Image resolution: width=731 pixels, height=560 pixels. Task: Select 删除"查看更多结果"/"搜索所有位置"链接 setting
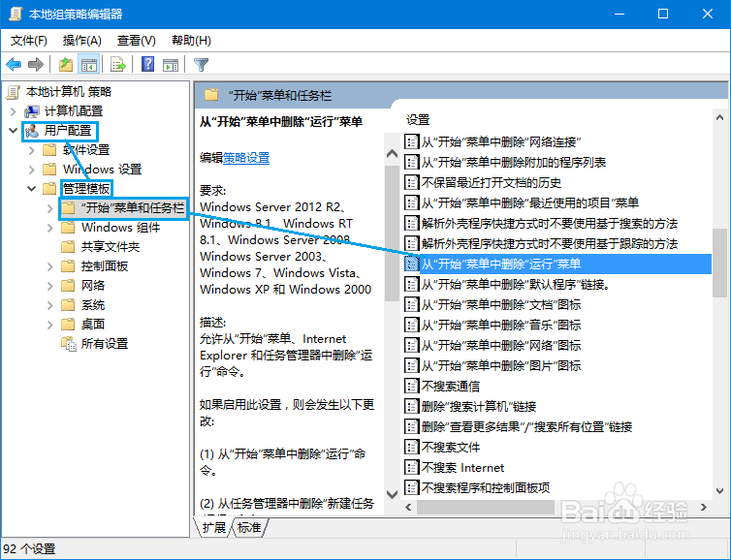(x=526, y=426)
